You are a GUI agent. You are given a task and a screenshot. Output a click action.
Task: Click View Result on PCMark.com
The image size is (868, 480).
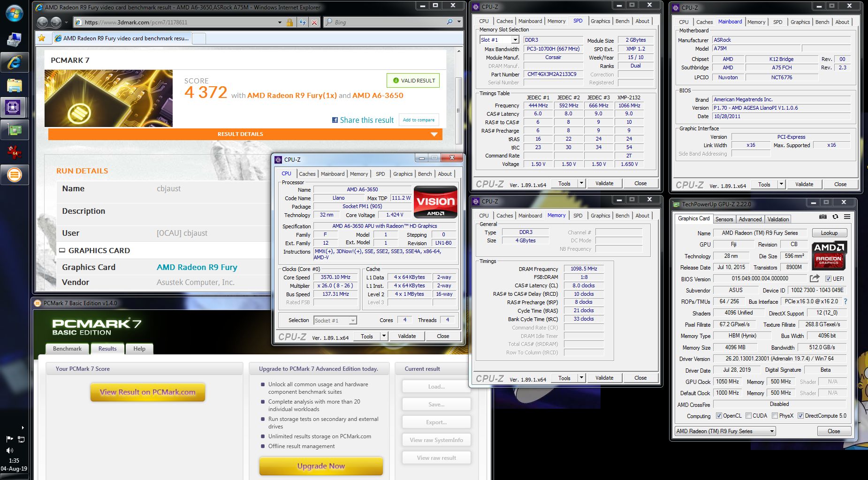148,392
